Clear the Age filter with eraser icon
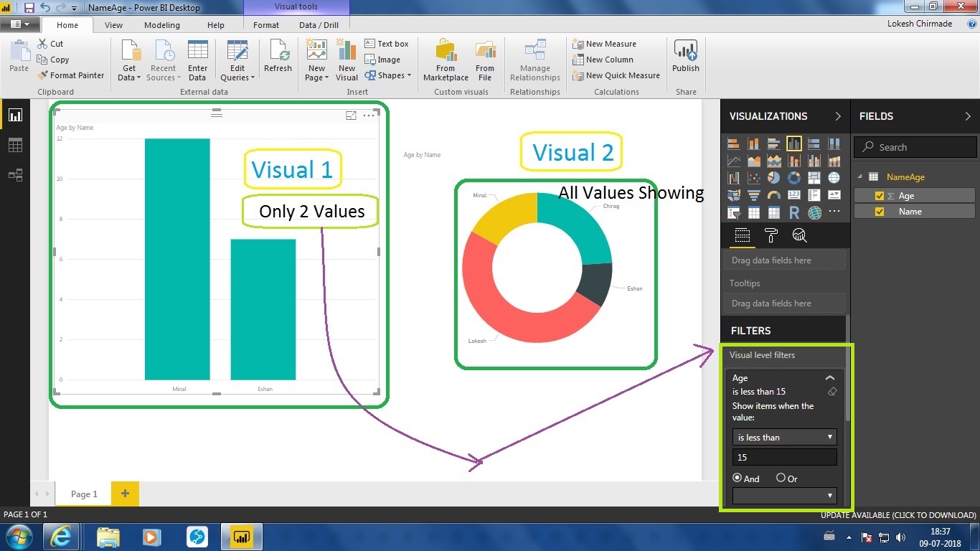Image resolution: width=980 pixels, height=551 pixels. point(832,392)
